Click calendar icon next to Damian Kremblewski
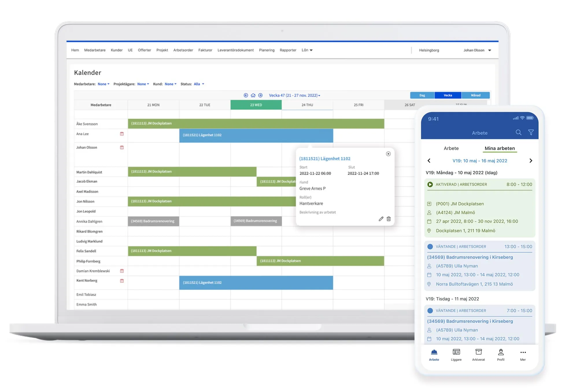567x392 pixels. click(x=122, y=271)
